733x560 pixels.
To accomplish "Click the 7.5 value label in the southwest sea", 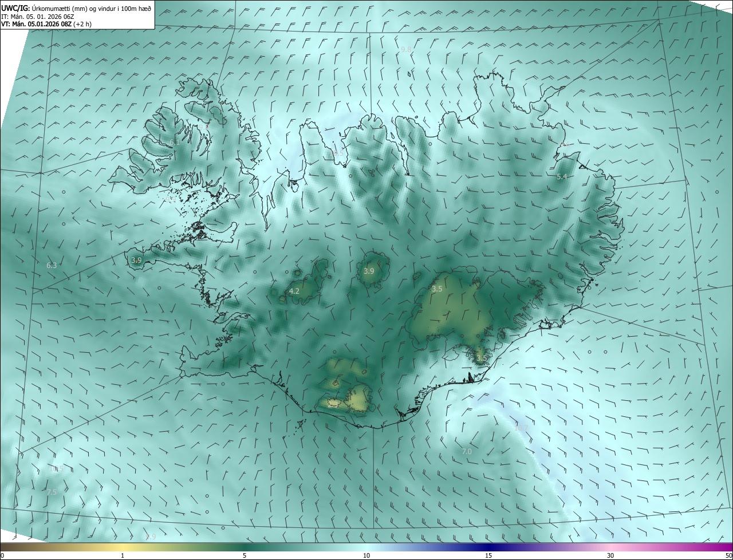I will tap(52, 492).
